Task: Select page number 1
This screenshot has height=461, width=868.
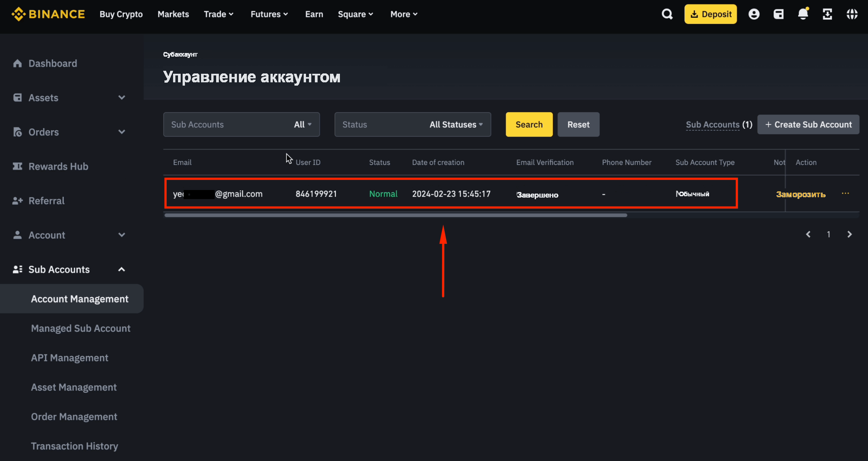Action: coord(829,234)
